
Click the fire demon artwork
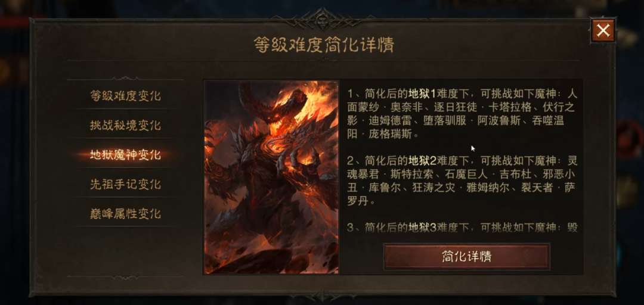pyautogui.click(x=271, y=177)
